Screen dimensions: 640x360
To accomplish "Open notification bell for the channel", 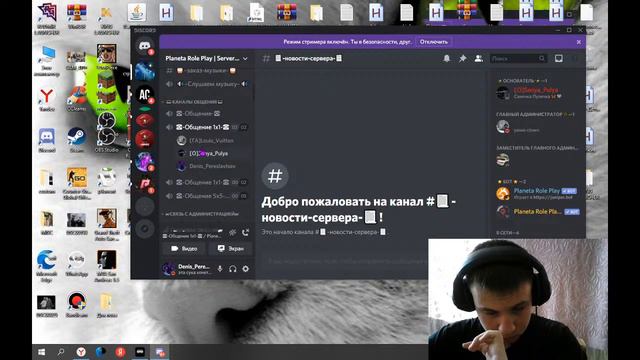I will [x=447, y=59].
